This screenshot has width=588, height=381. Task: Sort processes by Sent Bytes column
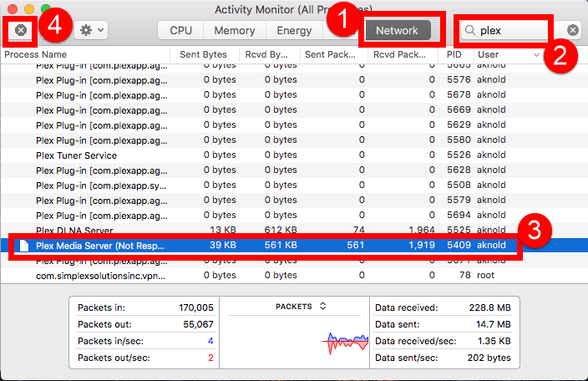pos(204,54)
